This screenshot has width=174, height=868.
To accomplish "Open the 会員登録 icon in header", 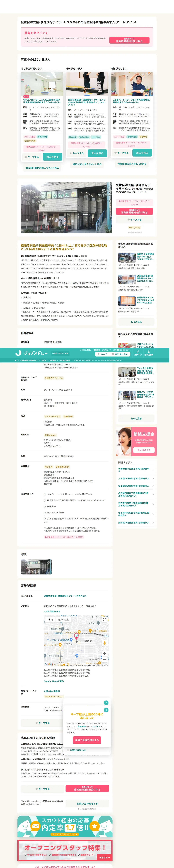I will coord(149,353).
